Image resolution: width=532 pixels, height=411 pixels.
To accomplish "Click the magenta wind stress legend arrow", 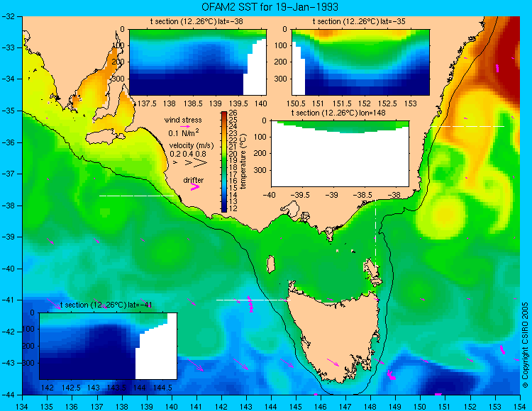I will [x=185, y=126].
